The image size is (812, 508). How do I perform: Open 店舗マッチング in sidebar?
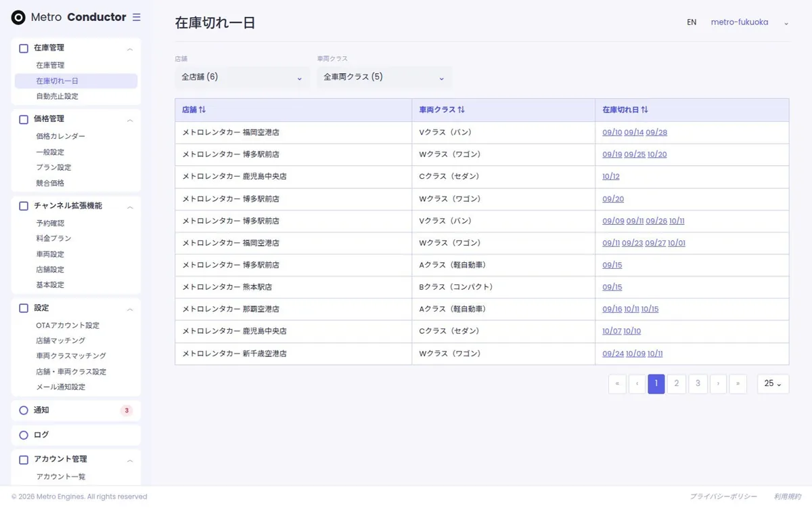(60, 341)
